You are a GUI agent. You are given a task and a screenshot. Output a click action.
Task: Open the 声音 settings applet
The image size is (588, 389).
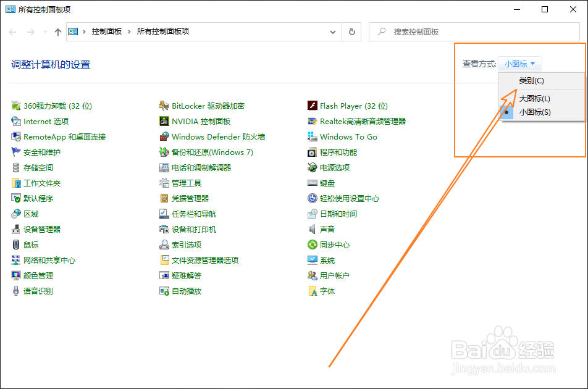pos(327,229)
